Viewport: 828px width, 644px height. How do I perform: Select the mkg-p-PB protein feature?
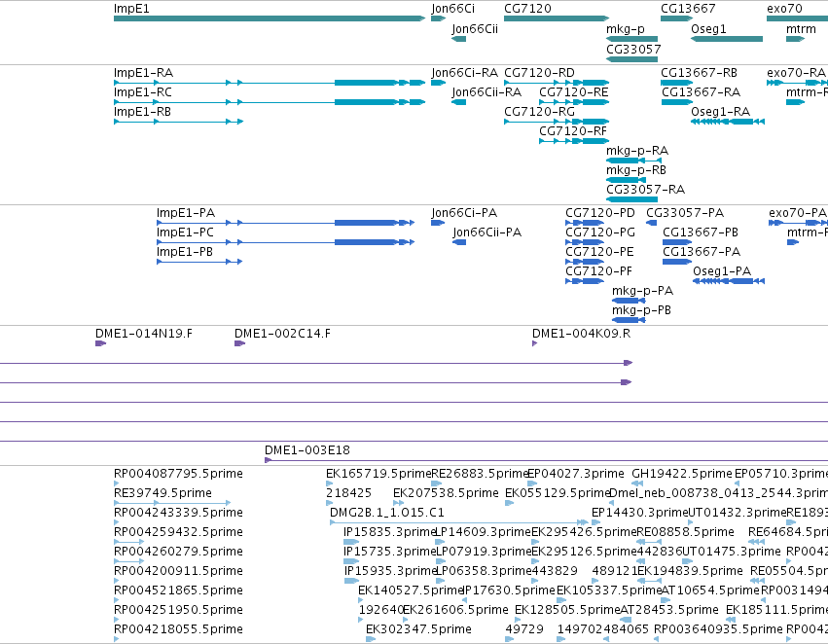pyautogui.click(x=629, y=320)
